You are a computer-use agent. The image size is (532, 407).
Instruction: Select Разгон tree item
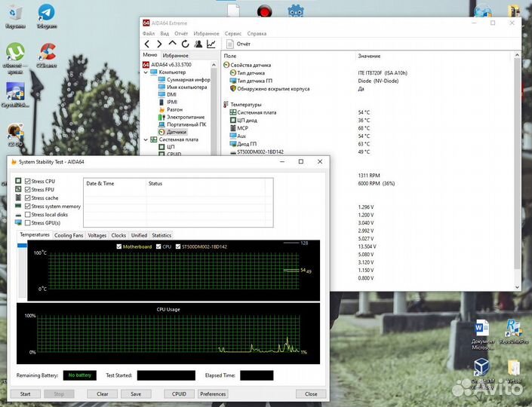(x=171, y=109)
